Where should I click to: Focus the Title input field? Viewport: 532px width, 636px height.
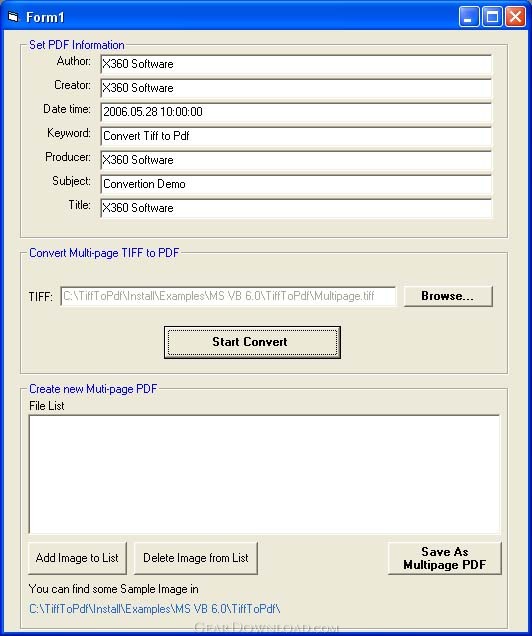click(x=296, y=208)
